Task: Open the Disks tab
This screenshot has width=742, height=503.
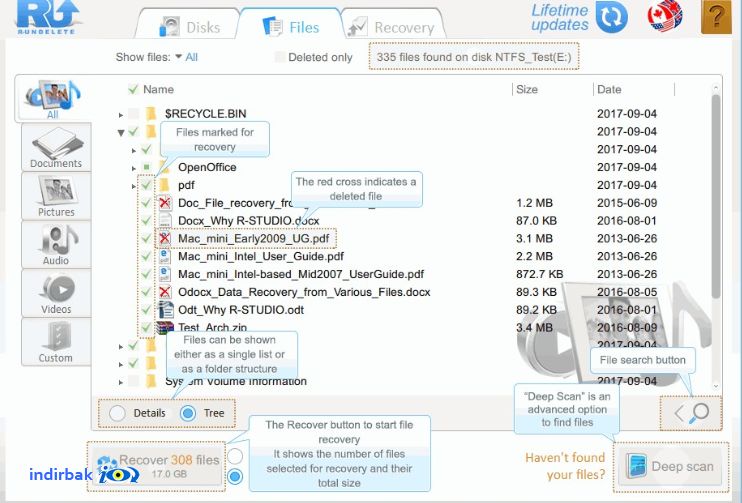Action: (x=189, y=26)
